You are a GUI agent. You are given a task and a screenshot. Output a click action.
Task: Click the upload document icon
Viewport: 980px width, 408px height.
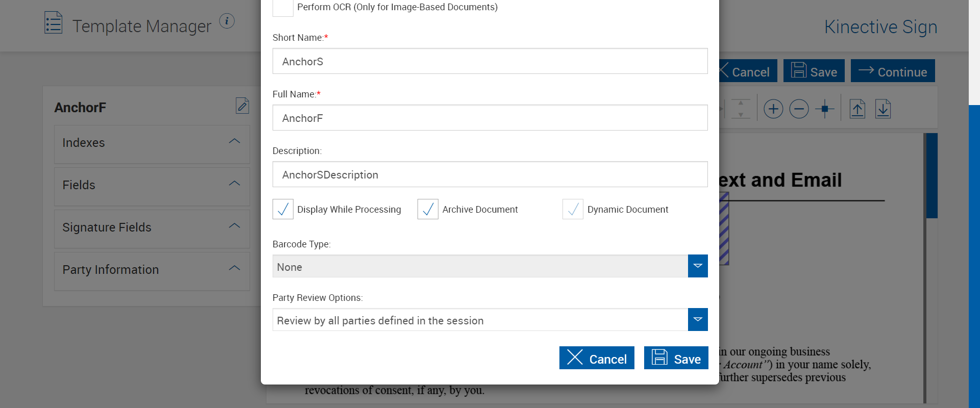(857, 109)
